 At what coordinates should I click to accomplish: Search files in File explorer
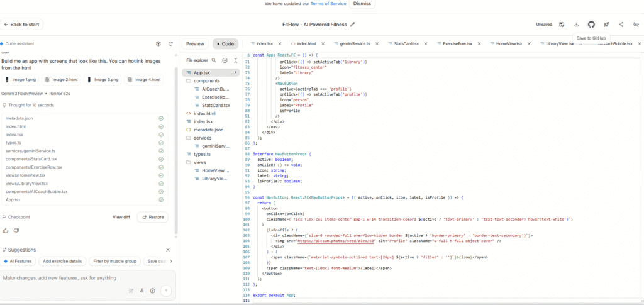pyautogui.click(x=214, y=60)
